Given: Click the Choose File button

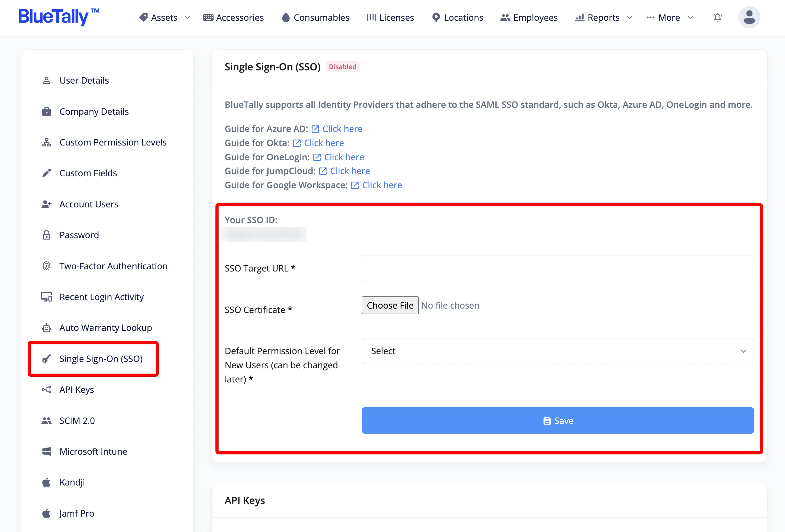Looking at the screenshot, I should (390, 305).
